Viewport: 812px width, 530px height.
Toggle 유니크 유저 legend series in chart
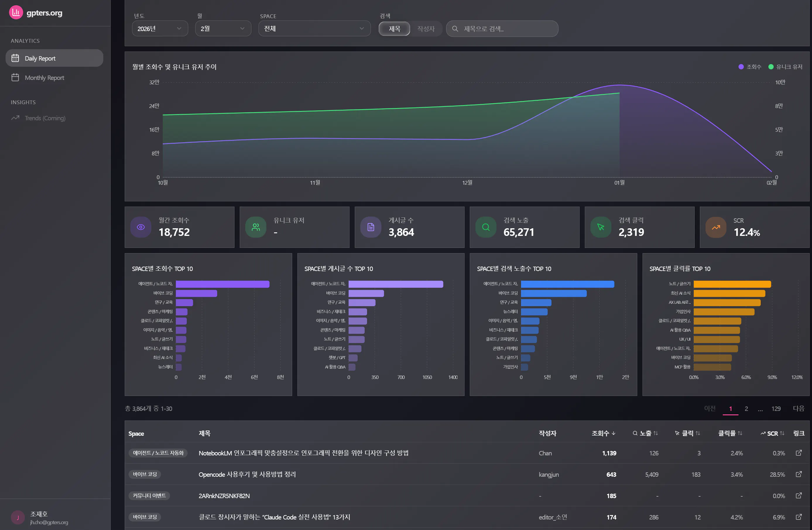(x=785, y=67)
